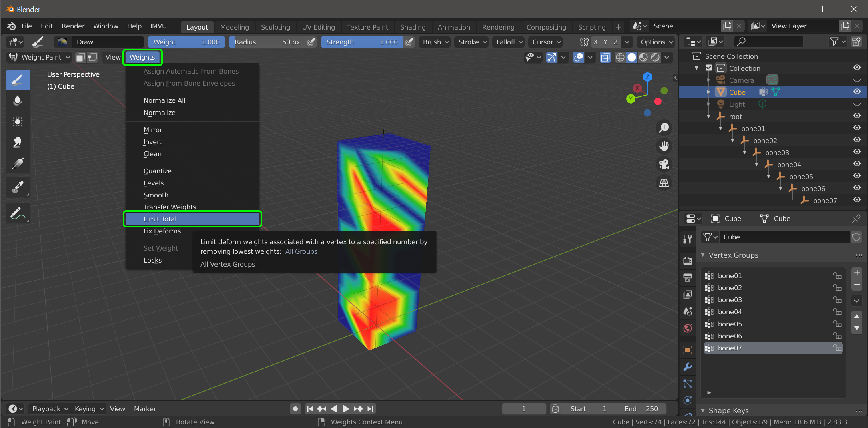Click the Blender logo menu icon
The height and width of the screenshot is (428, 868).
pos(11,26)
